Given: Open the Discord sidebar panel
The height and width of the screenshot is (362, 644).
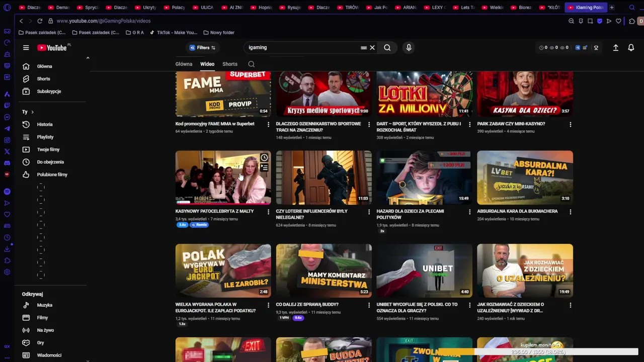Looking at the screenshot, I should click(x=7, y=163).
